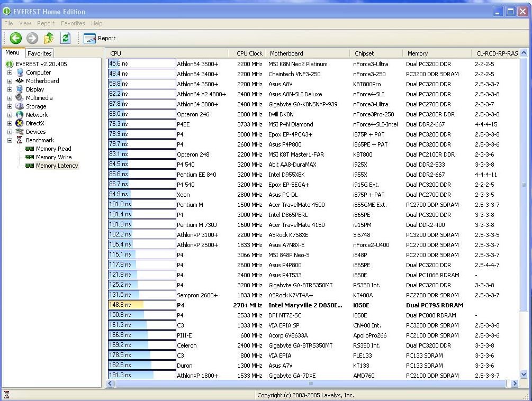Click the EVEREST title bar app icon

tap(6, 12)
